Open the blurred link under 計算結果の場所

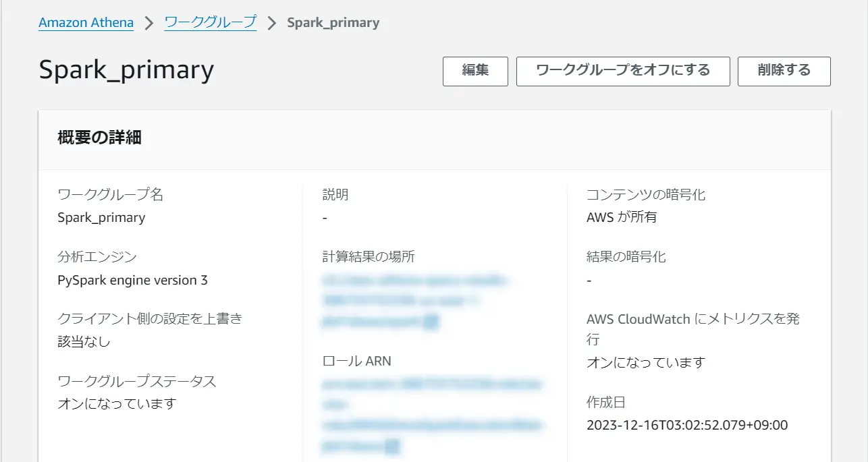(415, 300)
